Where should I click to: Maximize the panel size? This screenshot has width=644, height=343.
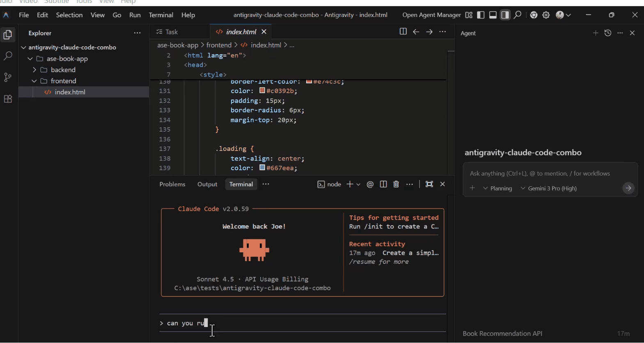coord(429,185)
